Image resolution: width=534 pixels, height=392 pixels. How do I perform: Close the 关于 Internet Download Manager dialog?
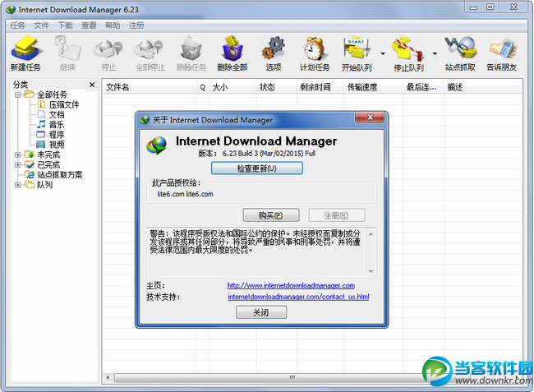[370, 118]
